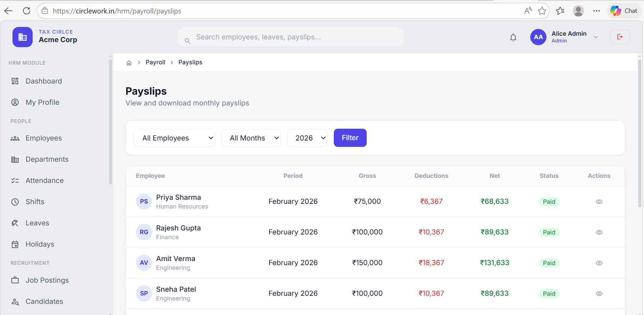The width and height of the screenshot is (644, 315).
Task: Click the Holidays calendar icon
Action: (x=15, y=244)
